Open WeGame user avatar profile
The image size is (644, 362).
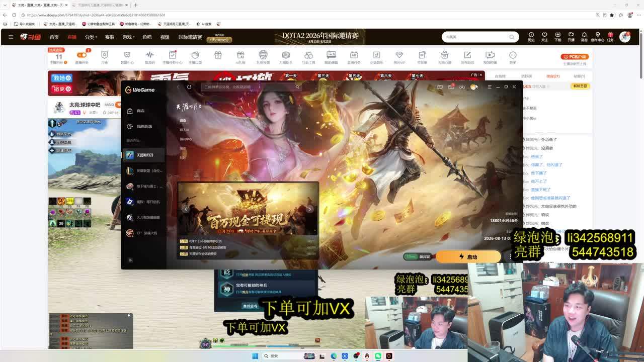pos(473,87)
